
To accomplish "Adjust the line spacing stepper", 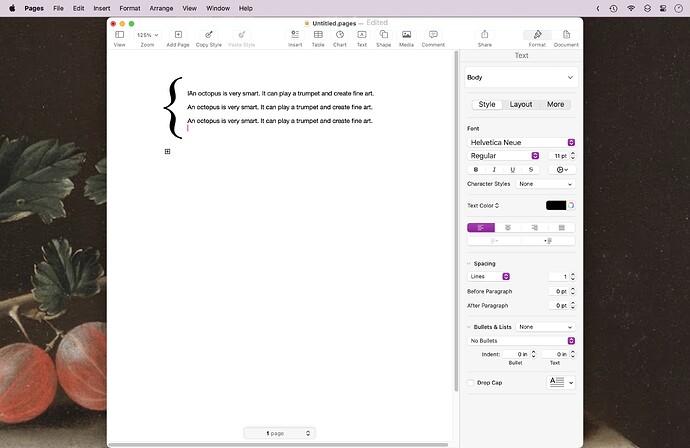I will coord(573,276).
